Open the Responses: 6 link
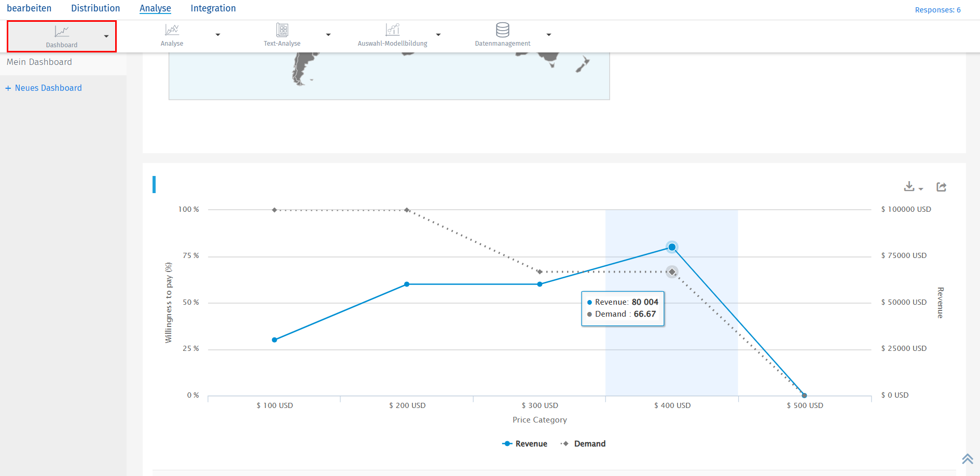 [937, 10]
